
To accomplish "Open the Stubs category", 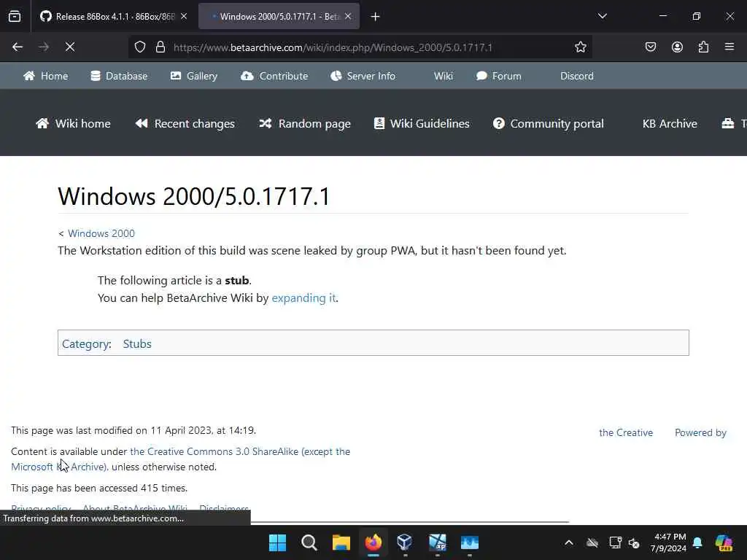I will (x=137, y=344).
